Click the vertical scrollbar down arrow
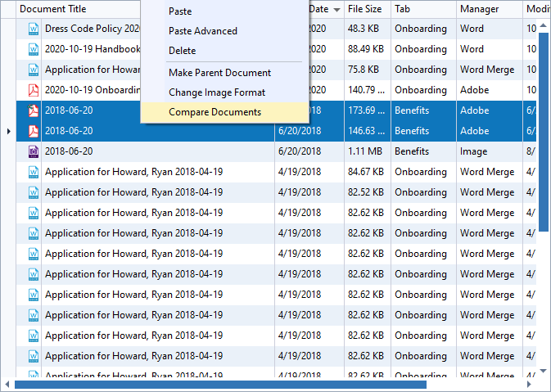 click(544, 371)
